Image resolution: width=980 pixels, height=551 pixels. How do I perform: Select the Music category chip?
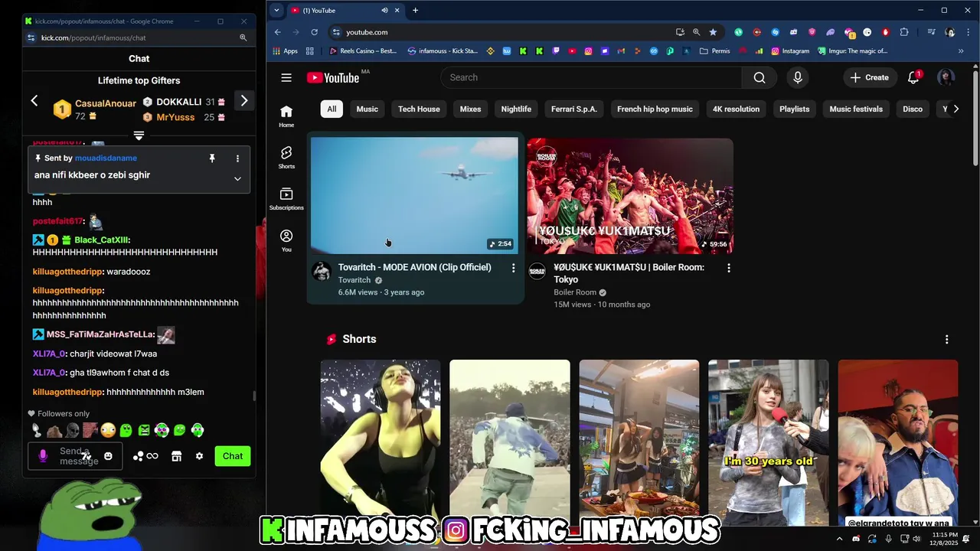pos(367,109)
